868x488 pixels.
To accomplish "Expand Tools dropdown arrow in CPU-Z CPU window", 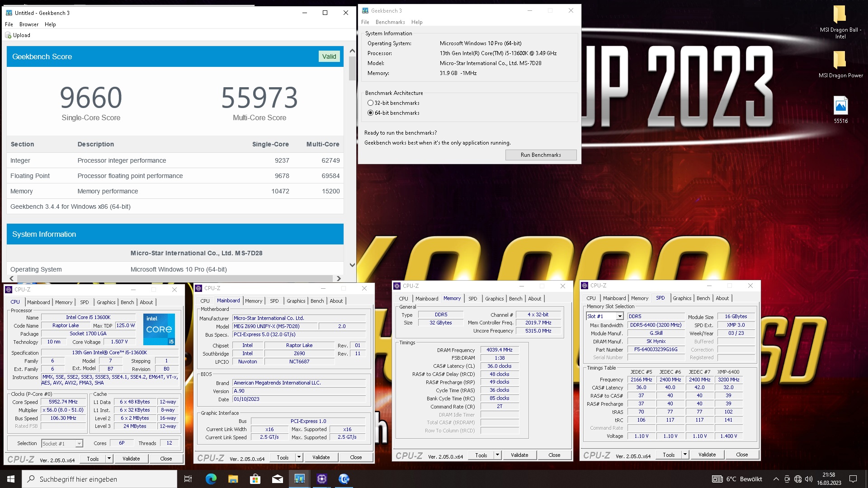I will pyautogui.click(x=109, y=459).
